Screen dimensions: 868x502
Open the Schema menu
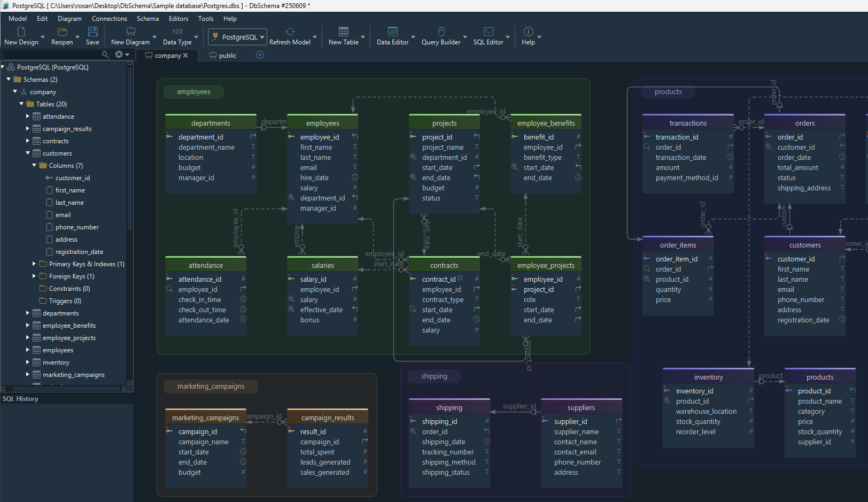[x=148, y=19]
